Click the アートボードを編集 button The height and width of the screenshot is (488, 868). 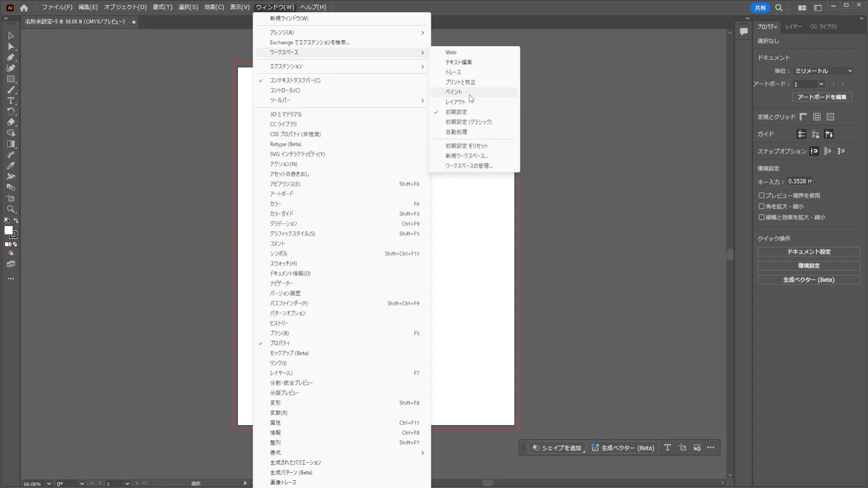pos(822,97)
